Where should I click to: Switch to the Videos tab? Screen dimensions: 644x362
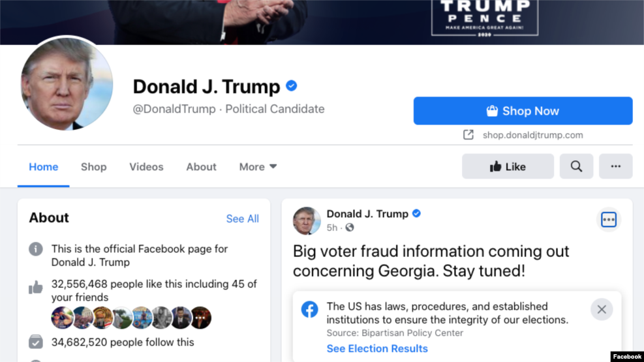pos(146,166)
